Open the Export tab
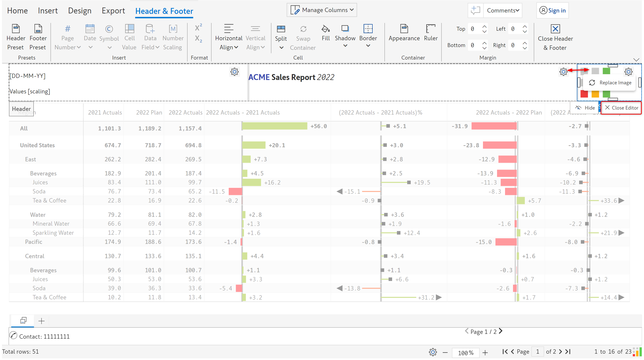 tap(113, 11)
